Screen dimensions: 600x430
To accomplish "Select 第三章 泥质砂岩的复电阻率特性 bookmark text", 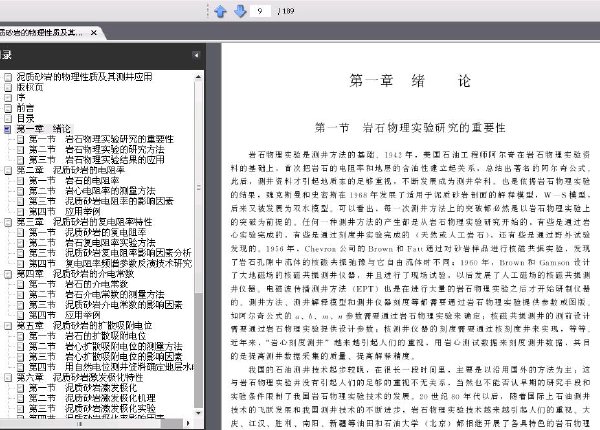I will point(85,222).
